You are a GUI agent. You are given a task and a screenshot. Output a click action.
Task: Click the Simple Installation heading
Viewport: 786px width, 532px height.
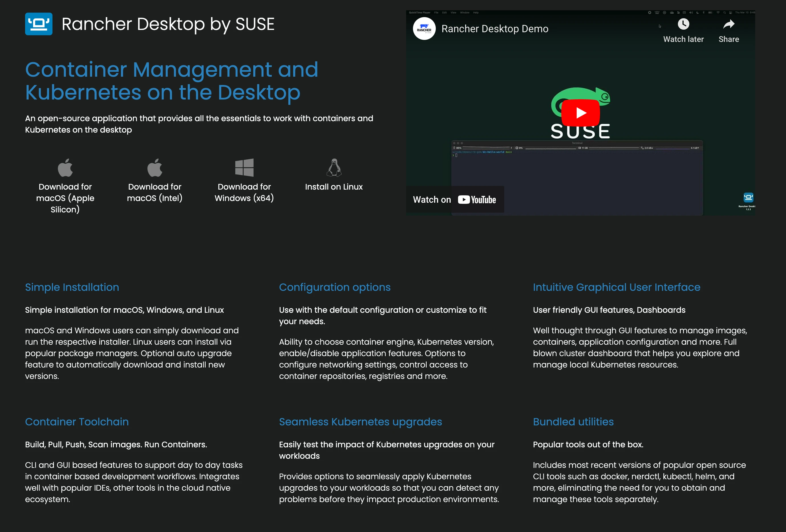pos(72,287)
